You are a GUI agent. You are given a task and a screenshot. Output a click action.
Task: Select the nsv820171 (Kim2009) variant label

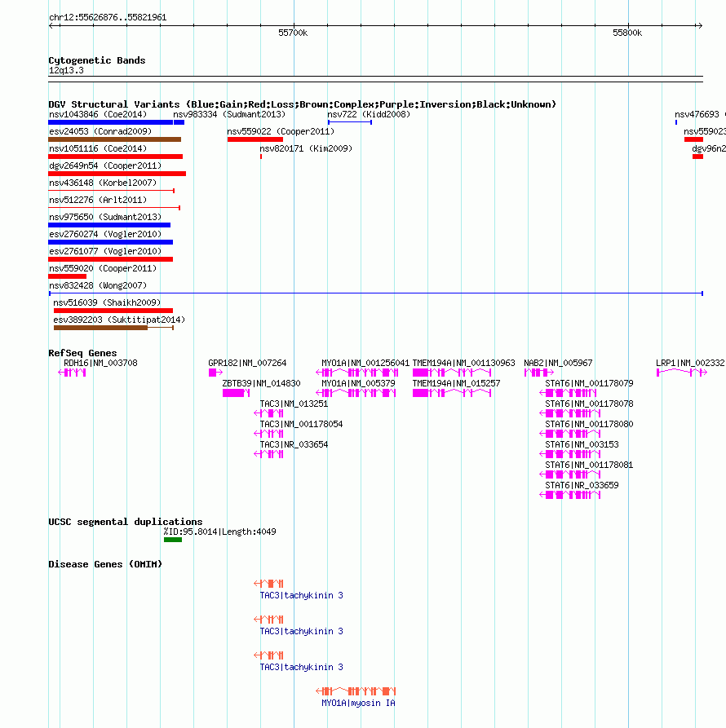tap(306, 148)
